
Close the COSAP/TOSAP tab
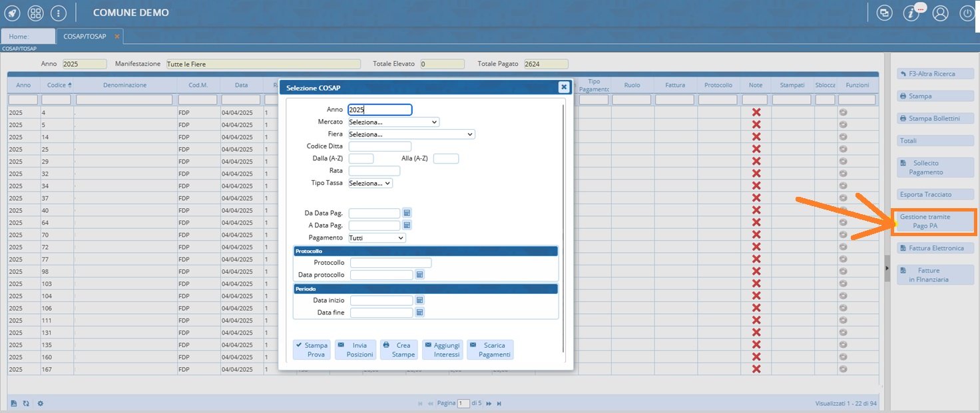[x=117, y=37]
